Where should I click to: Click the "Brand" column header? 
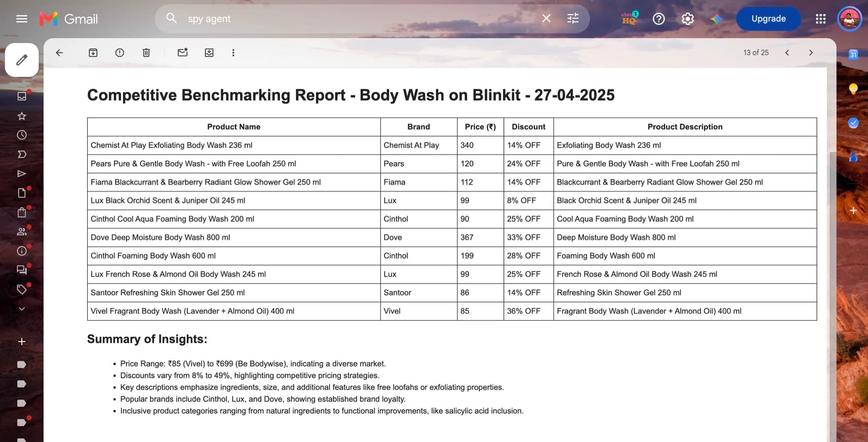tap(418, 127)
